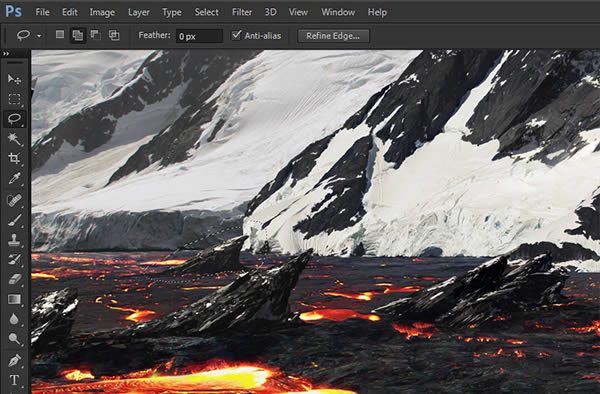The width and height of the screenshot is (600, 394).
Task: Select the Dodge tool
Action: coord(15,339)
